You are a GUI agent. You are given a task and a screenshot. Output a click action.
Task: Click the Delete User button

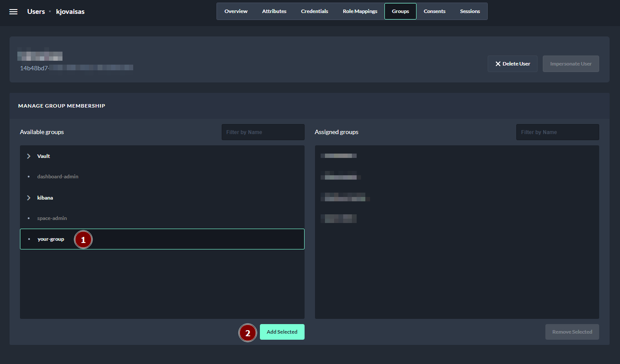(512, 64)
